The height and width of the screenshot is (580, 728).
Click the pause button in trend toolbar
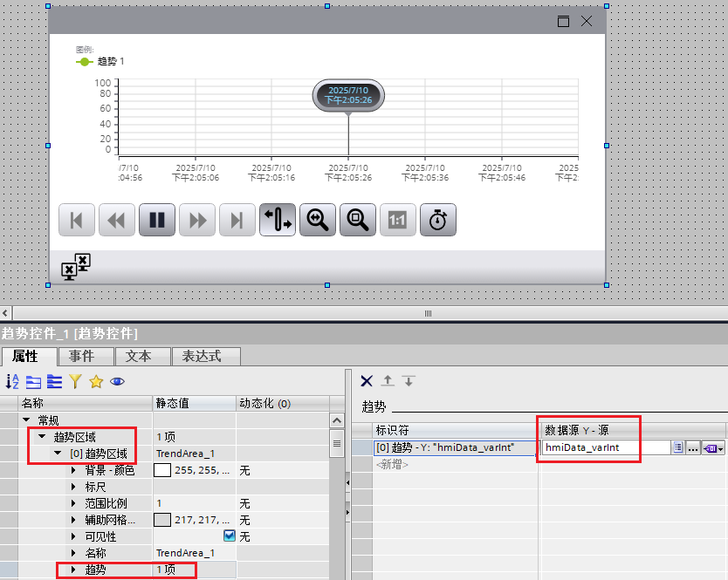157,221
